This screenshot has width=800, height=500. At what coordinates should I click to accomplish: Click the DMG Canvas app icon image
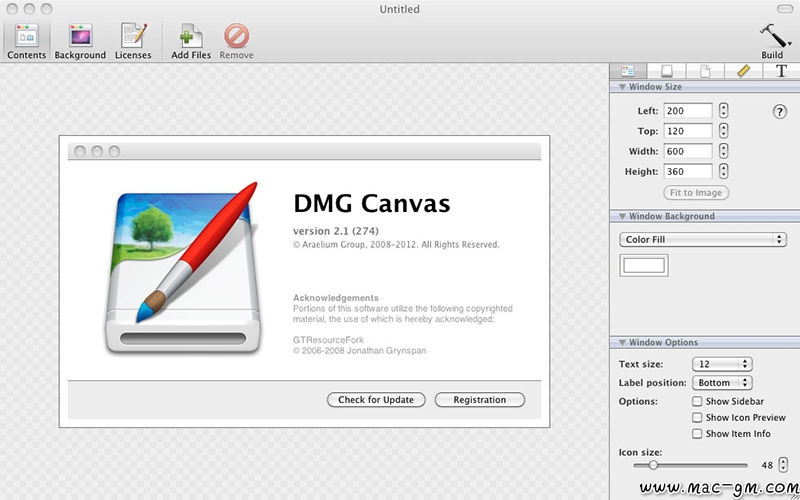pos(183,268)
